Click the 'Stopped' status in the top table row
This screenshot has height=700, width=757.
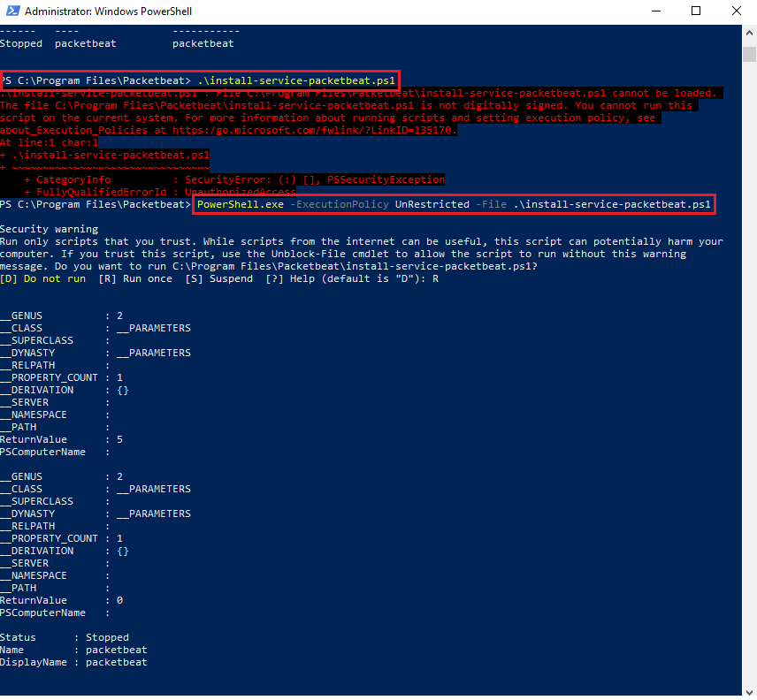21,44
